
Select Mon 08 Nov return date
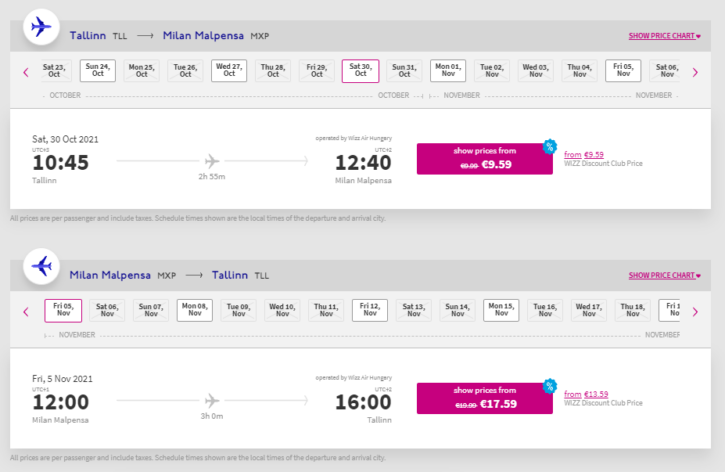195,311
